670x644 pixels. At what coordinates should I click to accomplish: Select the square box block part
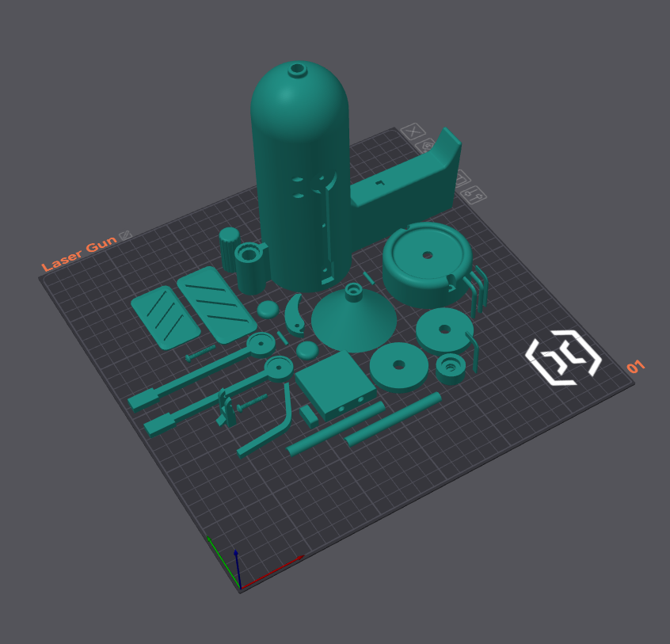click(x=336, y=383)
